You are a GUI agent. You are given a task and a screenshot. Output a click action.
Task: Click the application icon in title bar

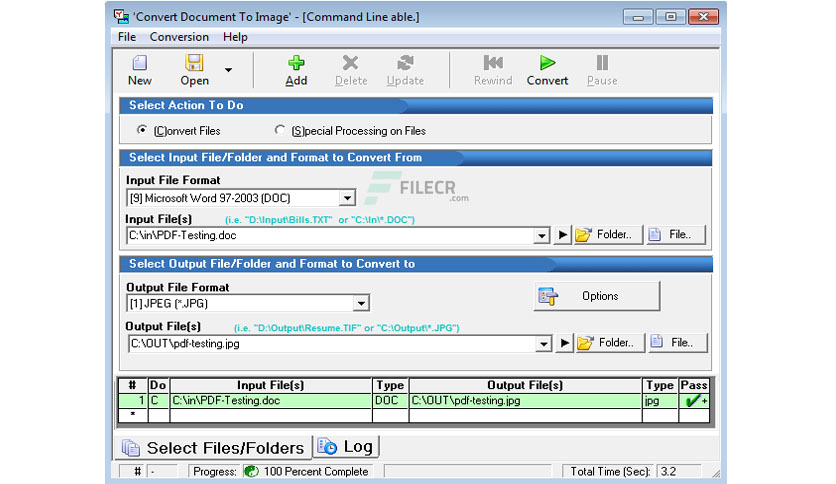click(x=122, y=17)
